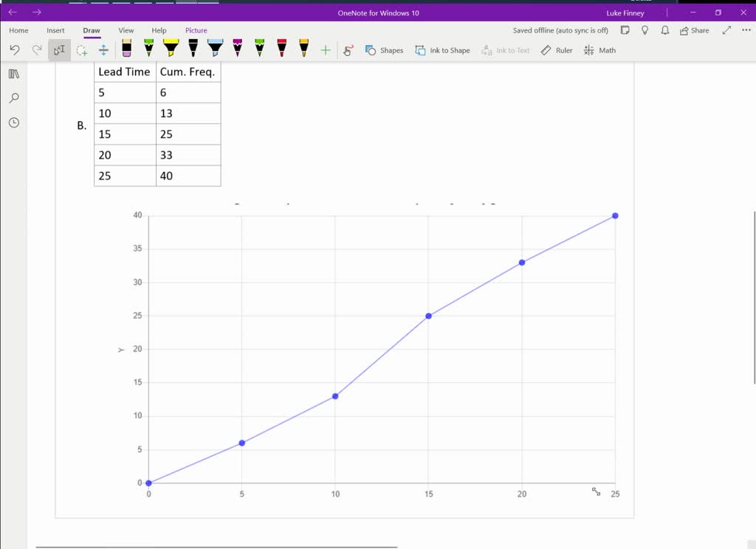Undo the last action

coord(15,49)
